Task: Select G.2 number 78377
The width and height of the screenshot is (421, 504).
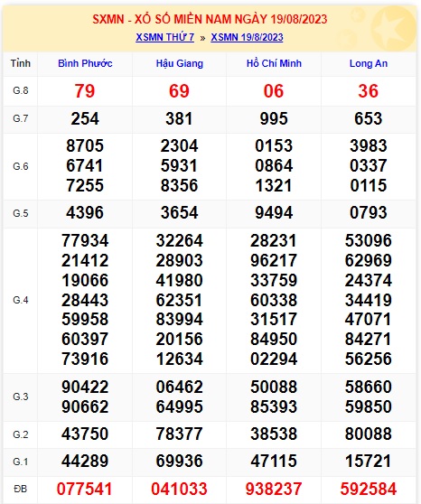Action: pyautogui.click(x=179, y=434)
